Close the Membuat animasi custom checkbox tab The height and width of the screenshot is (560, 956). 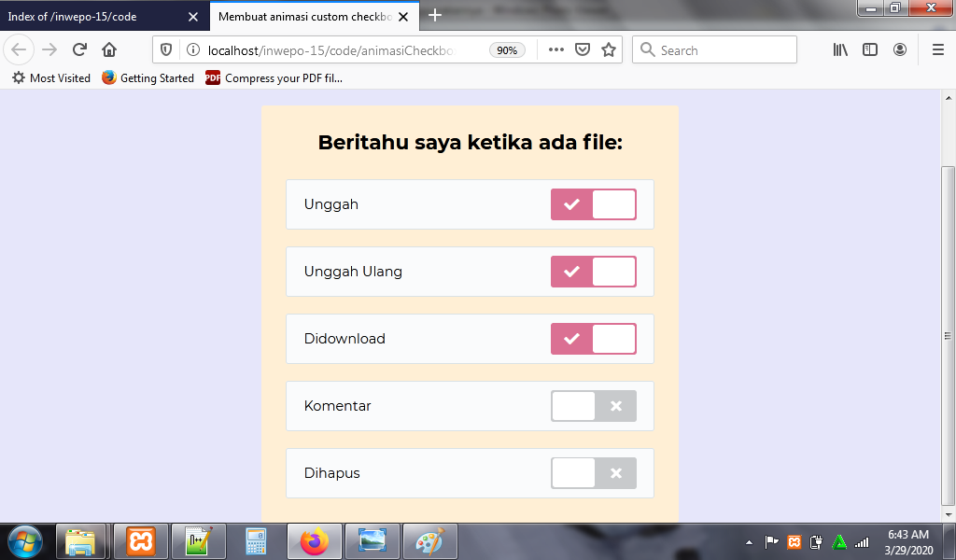pos(403,17)
